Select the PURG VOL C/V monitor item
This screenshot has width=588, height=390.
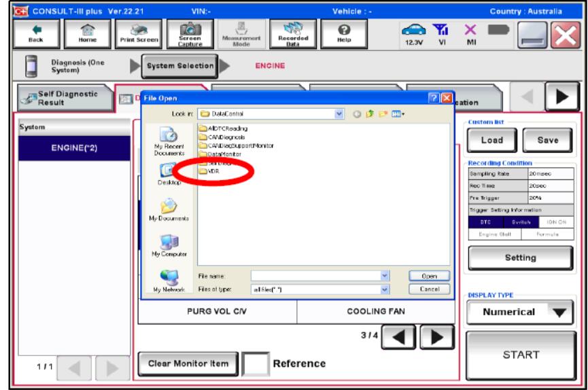(x=217, y=312)
